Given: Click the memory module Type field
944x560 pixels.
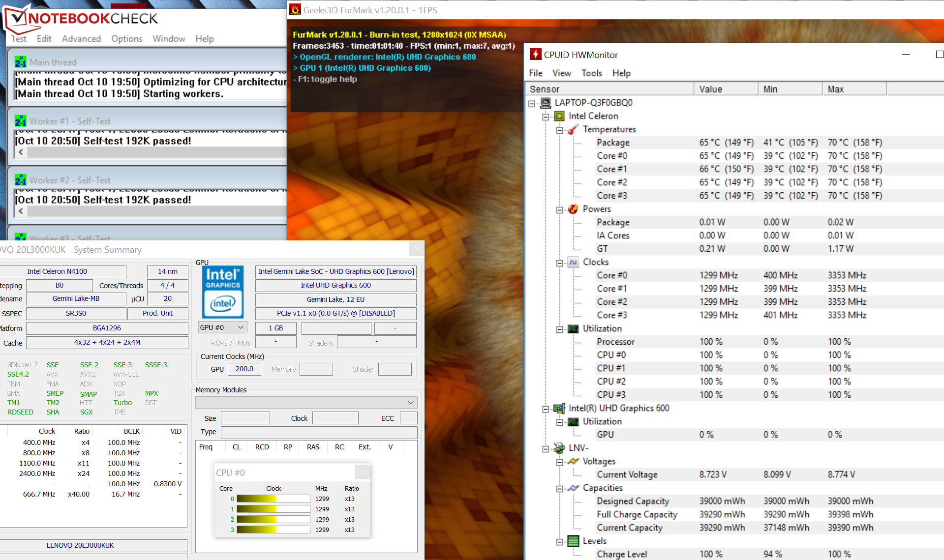Looking at the screenshot, I should tap(319, 432).
